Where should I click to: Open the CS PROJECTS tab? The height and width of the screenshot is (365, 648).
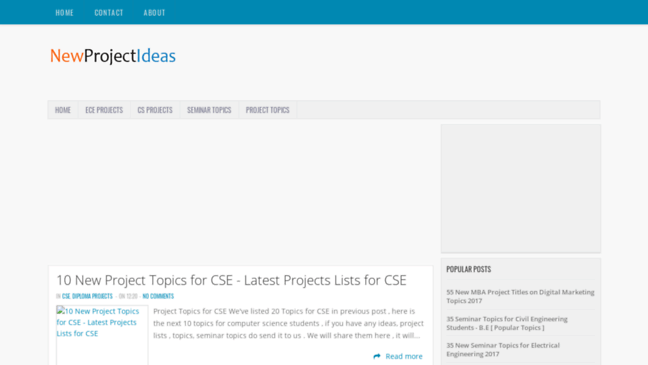click(x=155, y=110)
